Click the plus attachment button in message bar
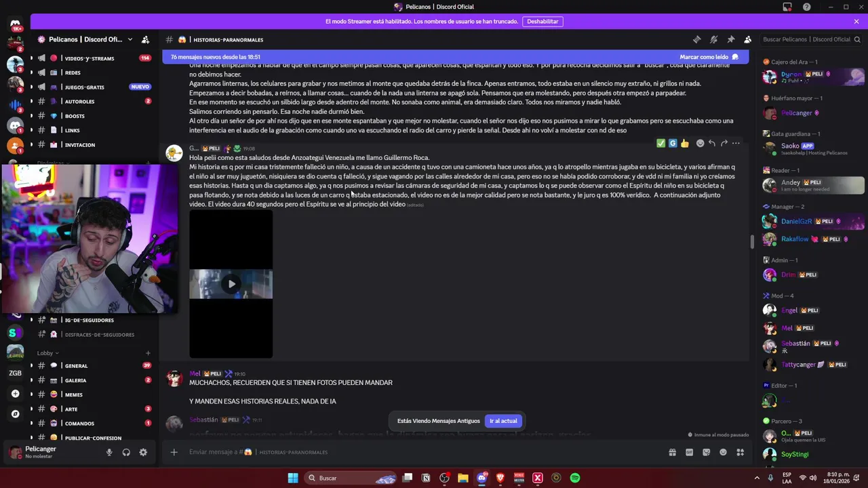Image resolution: width=868 pixels, height=488 pixels. [174, 452]
